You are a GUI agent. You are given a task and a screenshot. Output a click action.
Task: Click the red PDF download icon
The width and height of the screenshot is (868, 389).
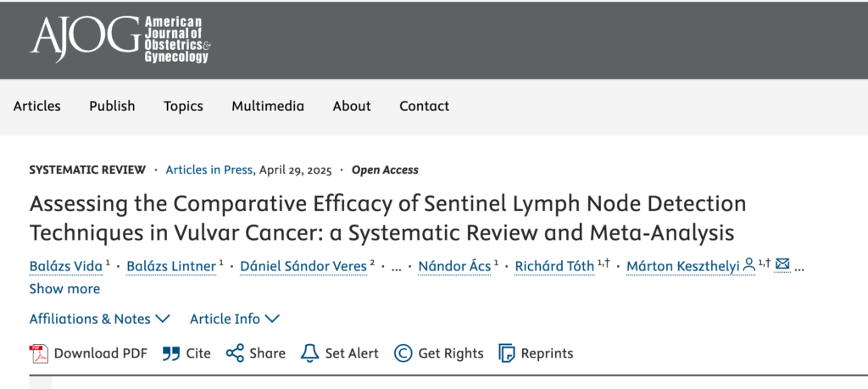coord(38,353)
